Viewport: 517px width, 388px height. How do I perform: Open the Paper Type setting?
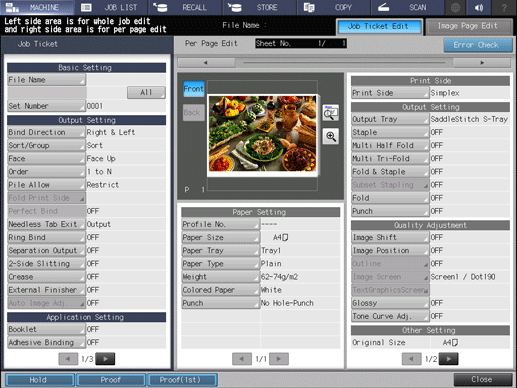220,264
